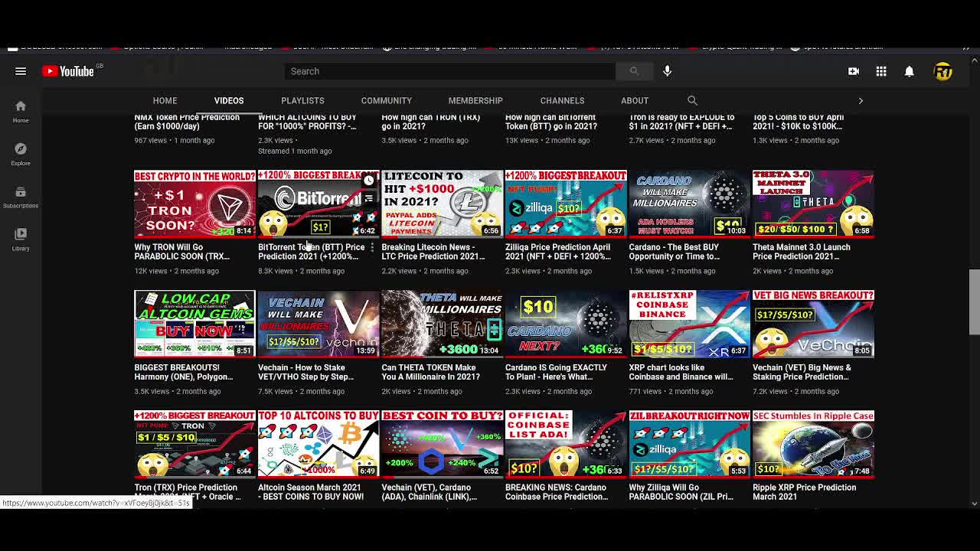Image resolution: width=980 pixels, height=551 pixels.
Task: Open the ABOUT tab
Action: [635, 100]
